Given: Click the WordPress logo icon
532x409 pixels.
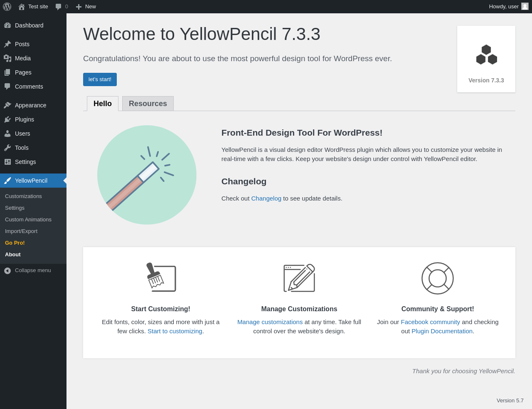Looking at the screenshot, I should 7,7.
